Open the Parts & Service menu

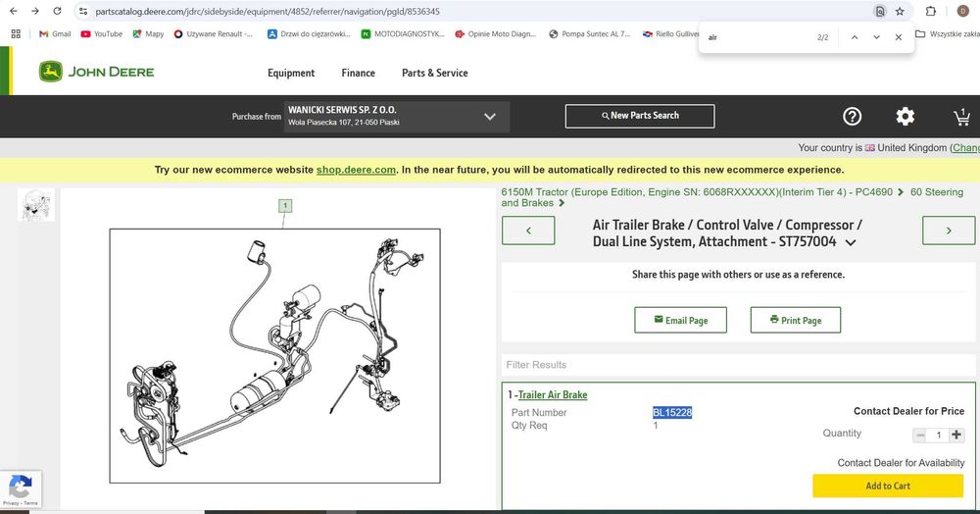[434, 73]
